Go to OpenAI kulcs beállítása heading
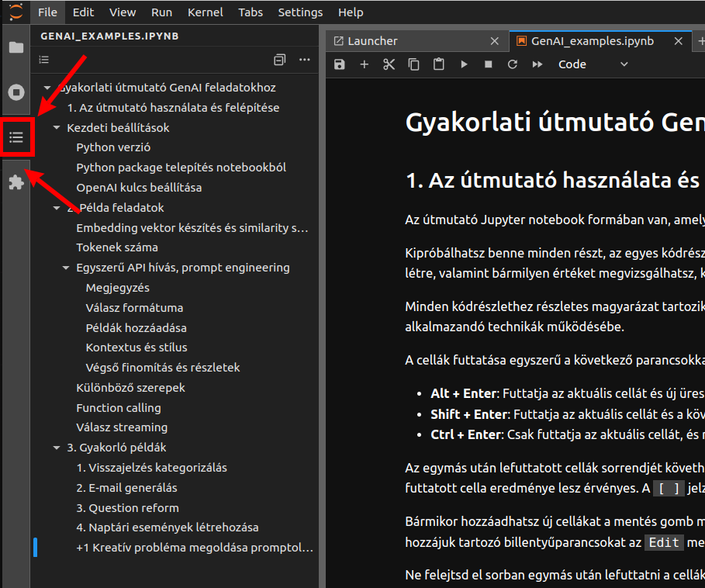The height and width of the screenshot is (588, 705). pyautogui.click(x=139, y=188)
